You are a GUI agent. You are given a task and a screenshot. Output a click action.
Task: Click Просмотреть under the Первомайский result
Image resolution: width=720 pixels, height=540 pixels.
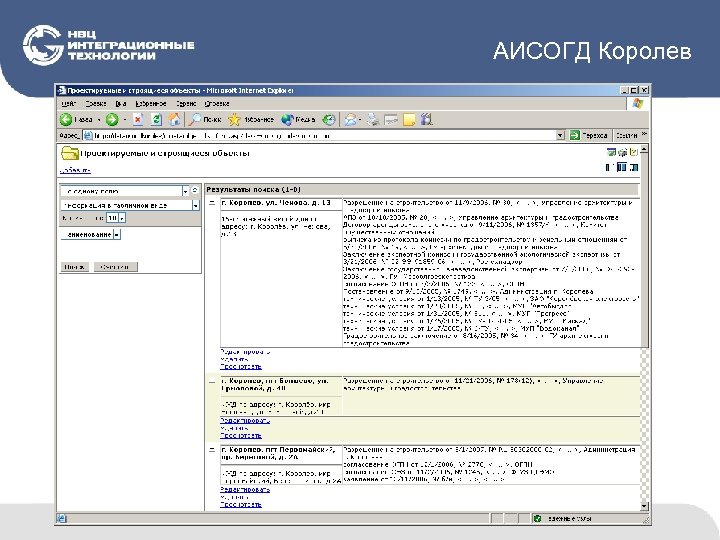pyautogui.click(x=241, y=504)
